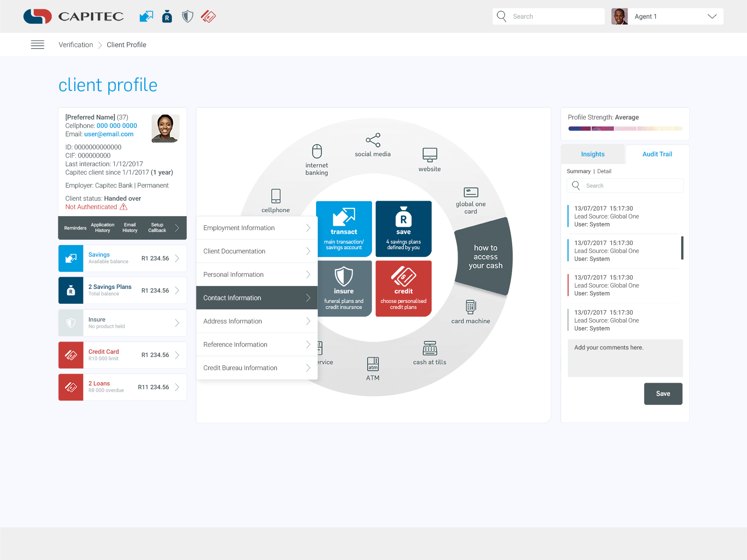The width and height of the screenshot is (747, 560).
Task: Open the transact icon in header
Action: [x=146, y=17]
